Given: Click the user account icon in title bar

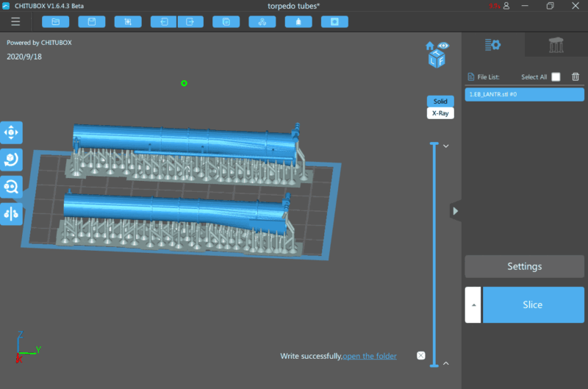Looking at the screenshot, I should [x=506, y=6].
